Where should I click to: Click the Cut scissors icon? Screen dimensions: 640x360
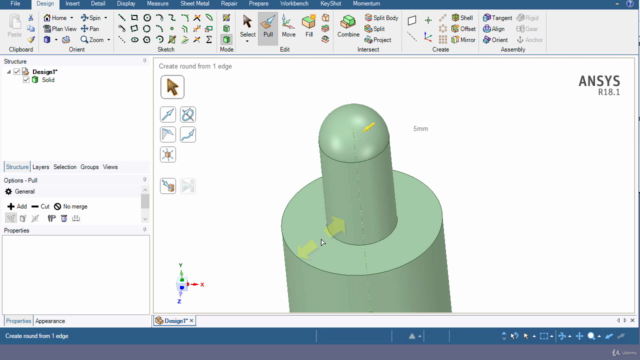click(x=31, y=18)
